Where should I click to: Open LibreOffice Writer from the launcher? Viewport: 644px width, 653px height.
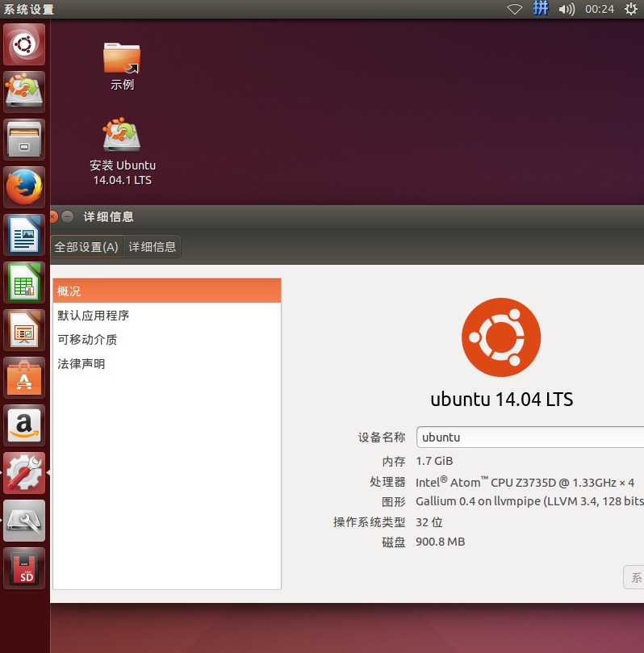pos(24,235)
